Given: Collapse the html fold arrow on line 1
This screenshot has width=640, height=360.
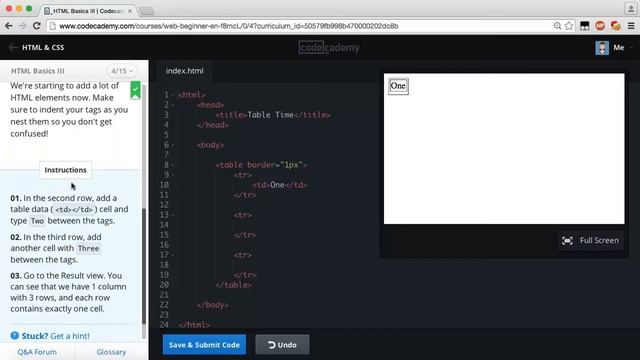Looking at the screenshot, I should (173, 95).
